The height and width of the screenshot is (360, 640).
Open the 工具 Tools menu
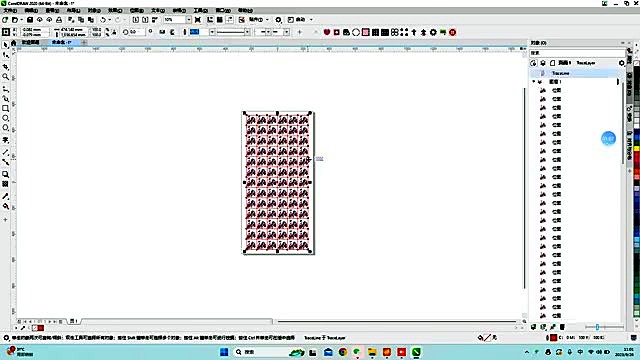(200, 10)
